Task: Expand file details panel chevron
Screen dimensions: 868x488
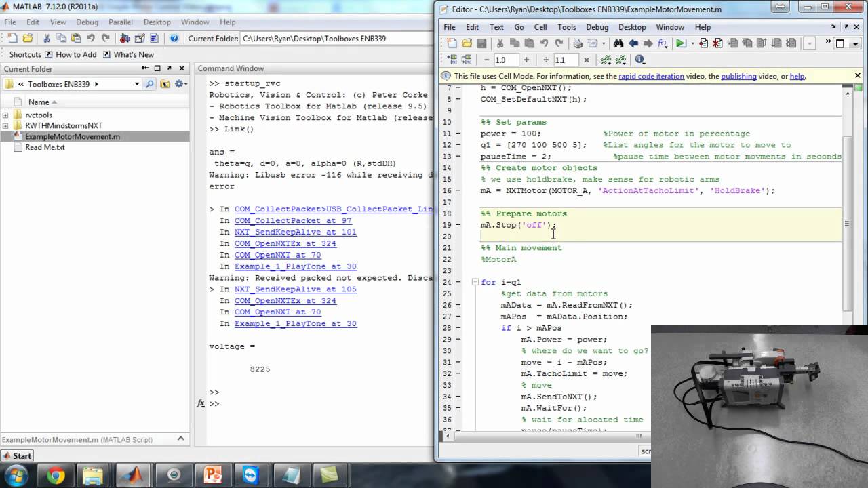Action: pos(181,439)
